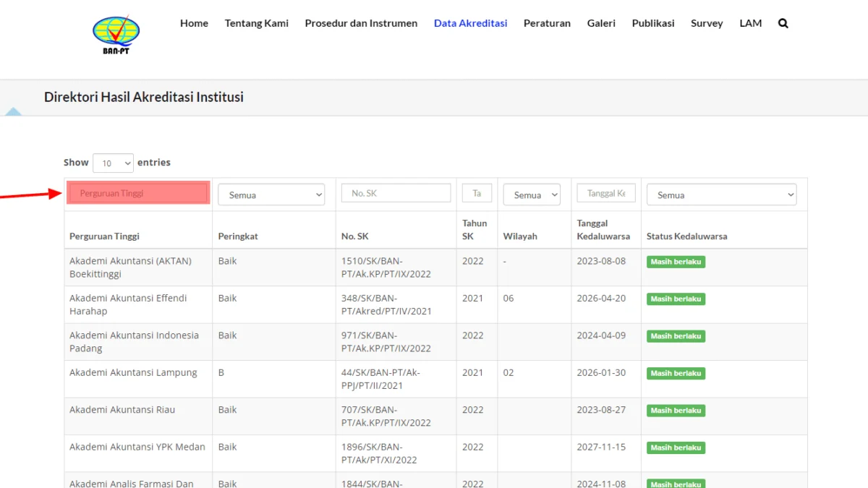The height and width of the screenshot is (488, 868).
Task: Click SK number 971/SK/BAN-PT/Ak.KP/PT/IX/2022
Action: point(386,342)
